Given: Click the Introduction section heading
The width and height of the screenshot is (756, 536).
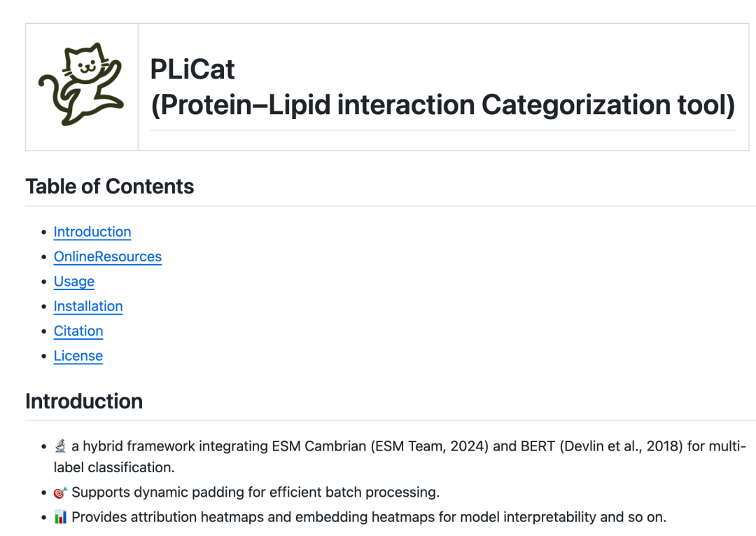Looking at the screenshot, I should pos(84,401).
